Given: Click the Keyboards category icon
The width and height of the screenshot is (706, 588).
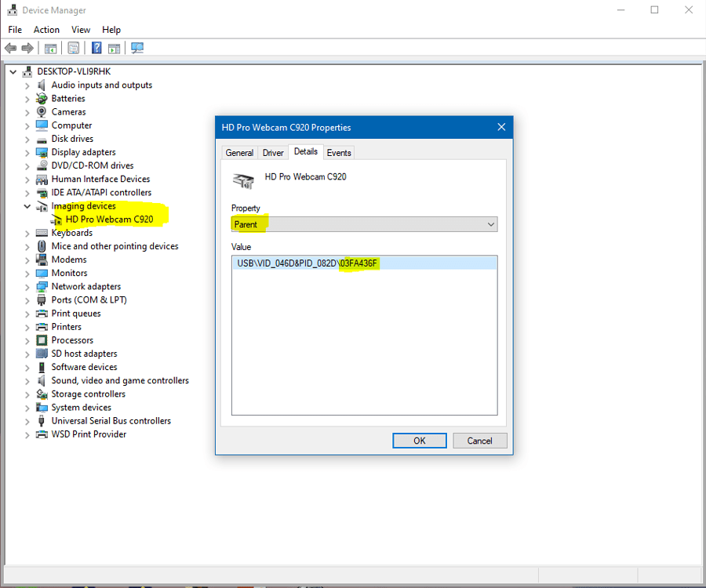Looking at the screenshot, I should pyautogui.click(x=42, y=233).
